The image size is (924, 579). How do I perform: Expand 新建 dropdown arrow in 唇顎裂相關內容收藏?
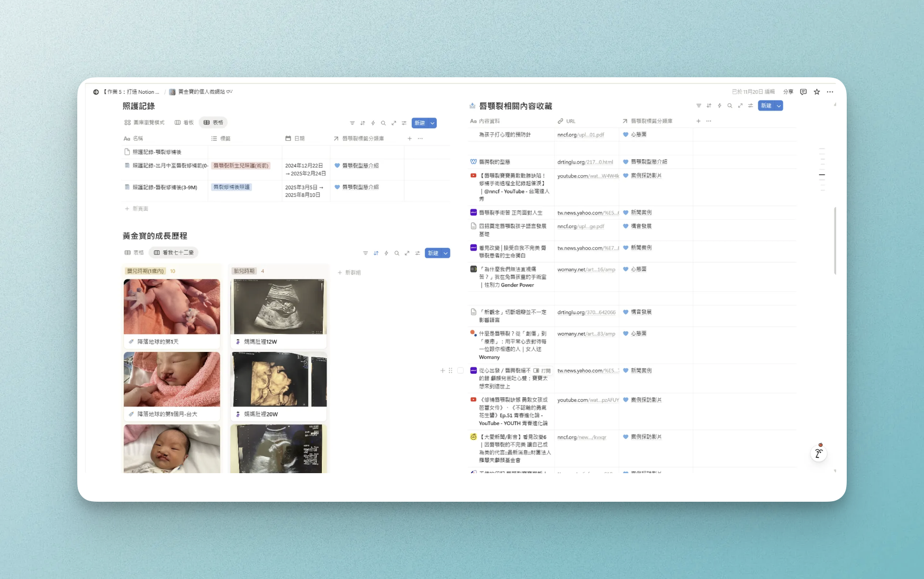[x=778, y=106]
